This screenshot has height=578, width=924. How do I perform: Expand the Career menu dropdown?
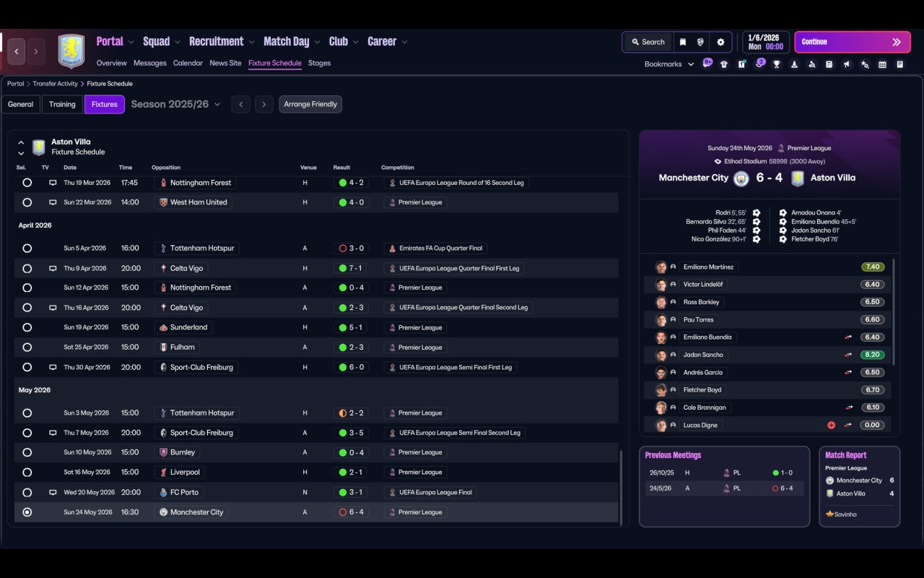(x=404, y=42)
